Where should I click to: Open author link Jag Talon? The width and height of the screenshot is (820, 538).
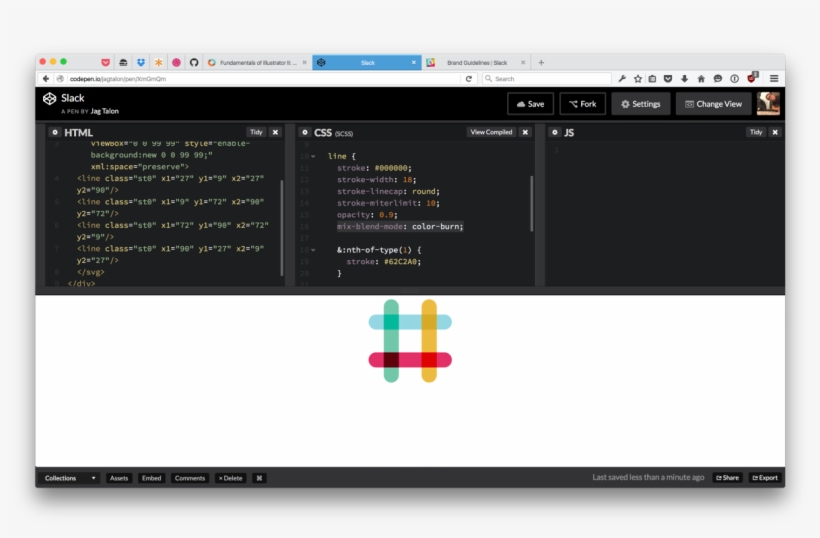[x=105, y=111]
